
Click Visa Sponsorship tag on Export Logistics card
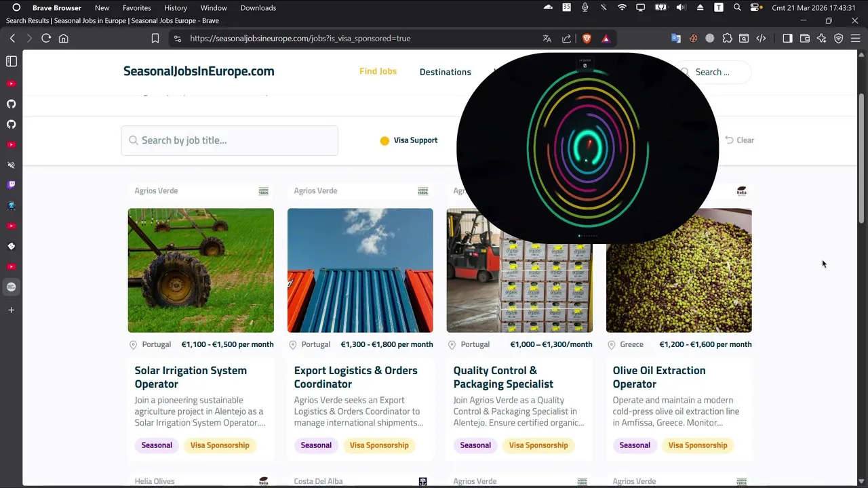[379, 445]
